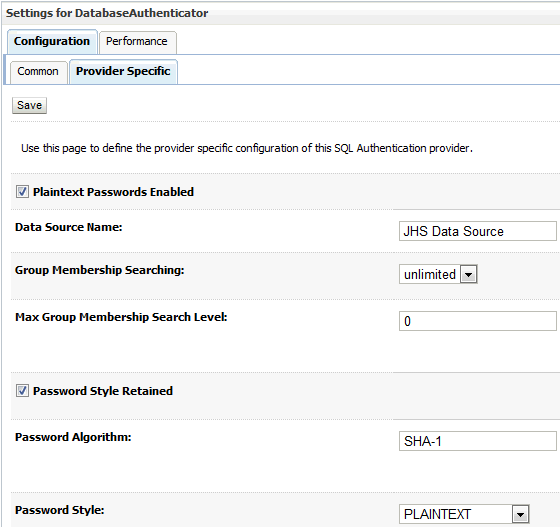Select the Provider Specific sub-tab
This screenshot has width=560, height=527.
coord(123,72)
